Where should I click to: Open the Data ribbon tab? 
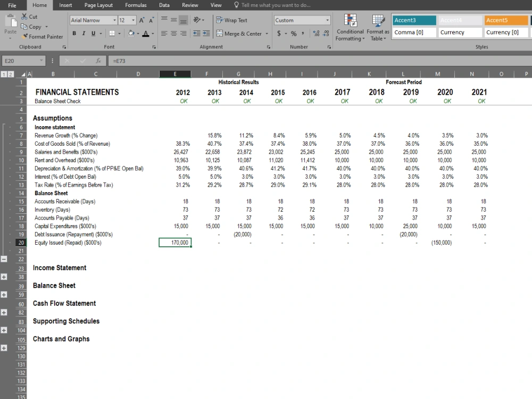point(164,5)
